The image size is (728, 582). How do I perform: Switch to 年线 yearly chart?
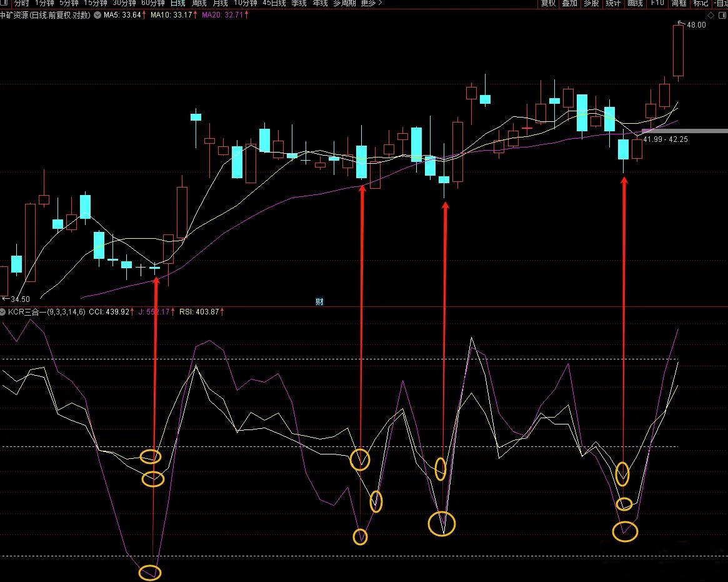[321, 3]
